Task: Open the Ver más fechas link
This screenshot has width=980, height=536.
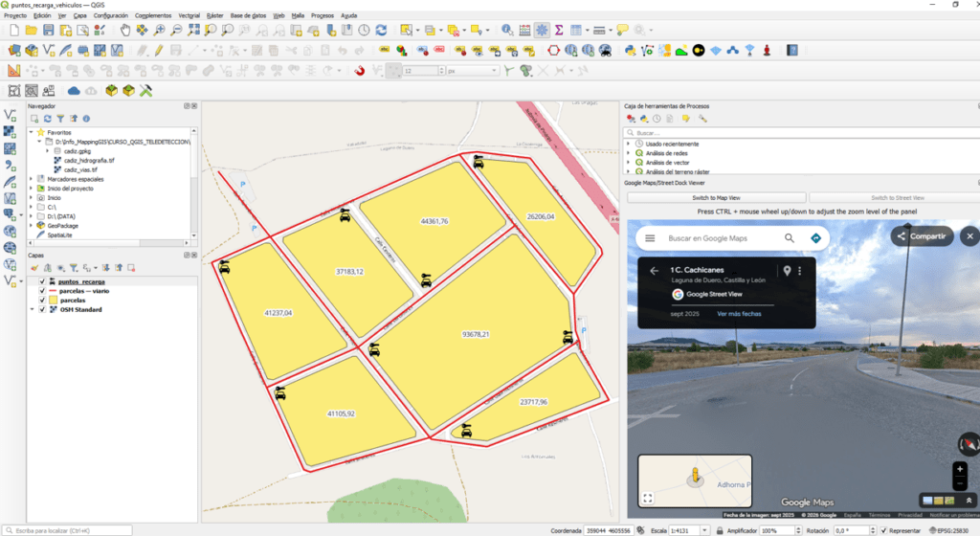Action: (739, 314)
